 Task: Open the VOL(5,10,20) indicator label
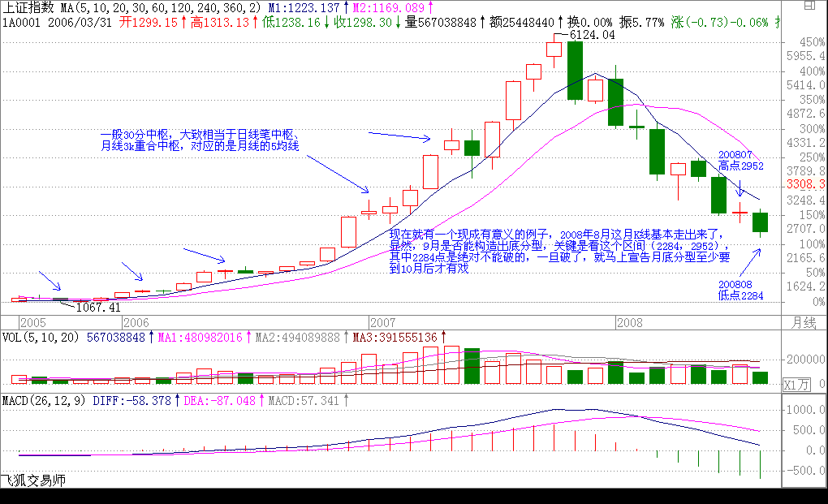point(41,337)
